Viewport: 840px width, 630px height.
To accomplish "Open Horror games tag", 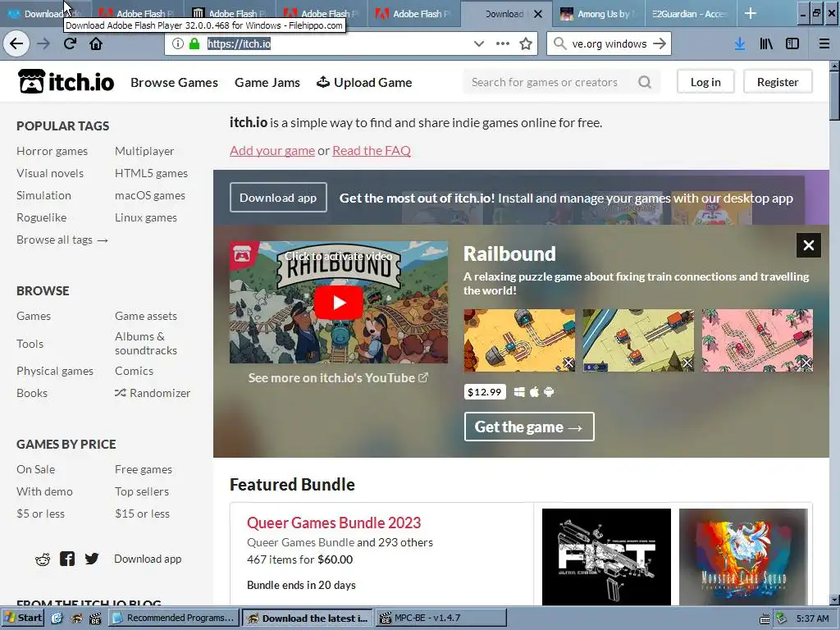I will (52, 151).
